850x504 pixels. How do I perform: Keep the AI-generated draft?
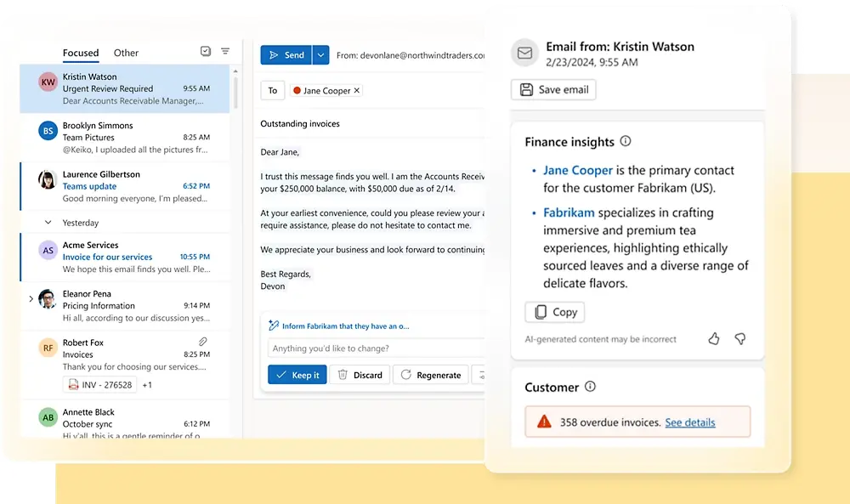pyautogui.click(x=297, y=375)
